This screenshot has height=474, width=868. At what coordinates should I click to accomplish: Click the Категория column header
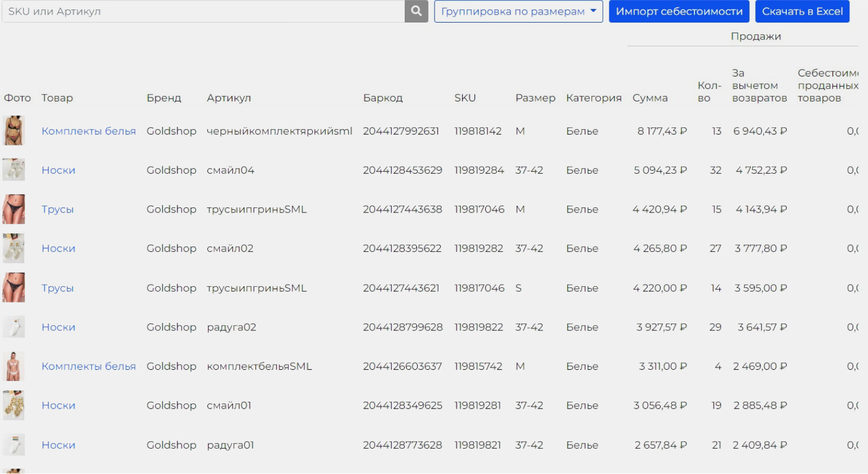594,98
